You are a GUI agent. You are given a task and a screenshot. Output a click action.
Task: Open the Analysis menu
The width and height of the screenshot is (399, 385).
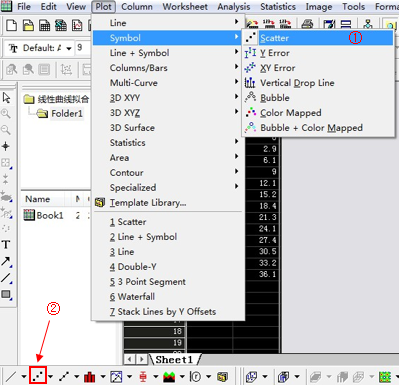234,7
